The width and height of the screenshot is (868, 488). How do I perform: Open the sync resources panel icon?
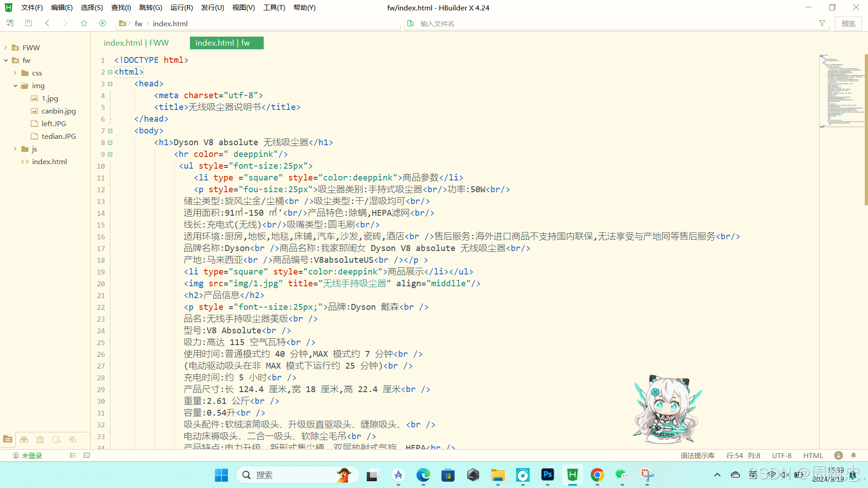pyautogui.click(x=57, y=439)
